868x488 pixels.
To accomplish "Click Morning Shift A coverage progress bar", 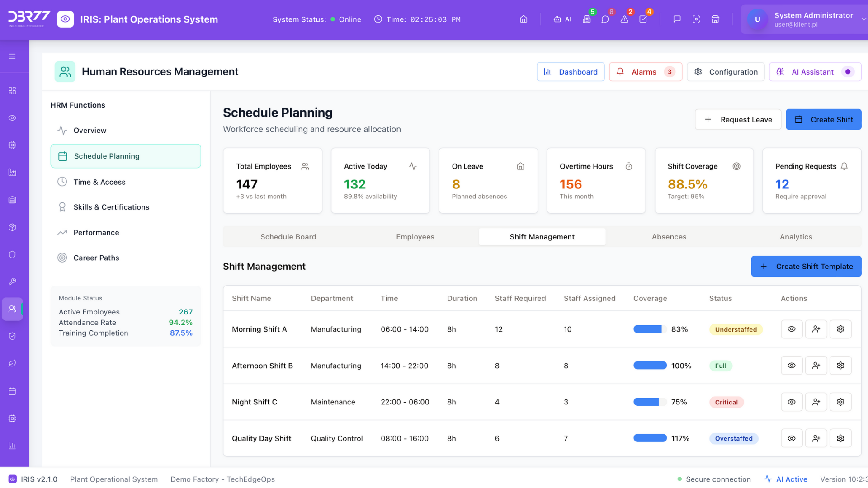I will [650, 329].
